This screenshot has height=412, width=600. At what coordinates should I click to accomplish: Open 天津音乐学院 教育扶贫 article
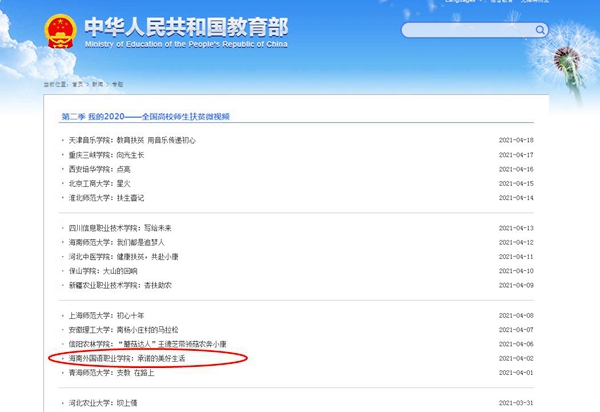click(119, 139)
